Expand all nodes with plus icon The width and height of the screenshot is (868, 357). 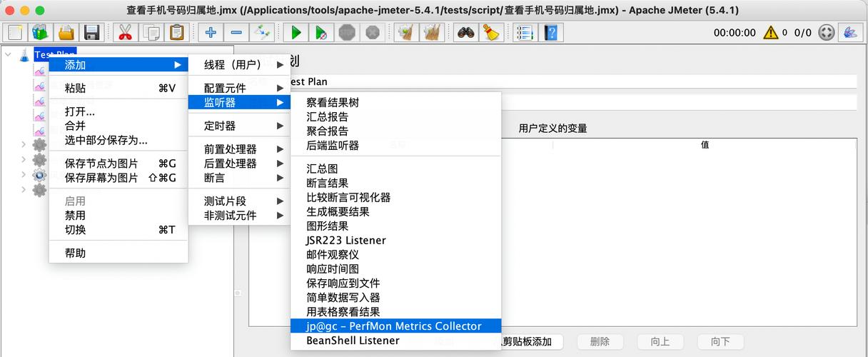click(x=211, y=32)
